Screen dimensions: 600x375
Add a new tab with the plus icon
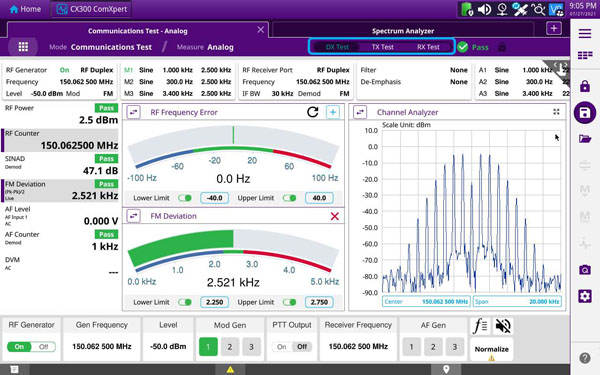554,28
